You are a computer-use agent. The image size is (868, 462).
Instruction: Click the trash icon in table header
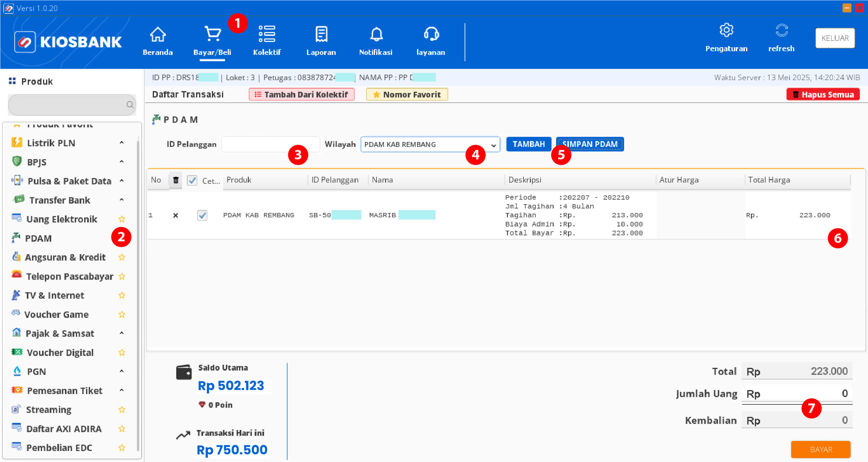tap(176, 180)
